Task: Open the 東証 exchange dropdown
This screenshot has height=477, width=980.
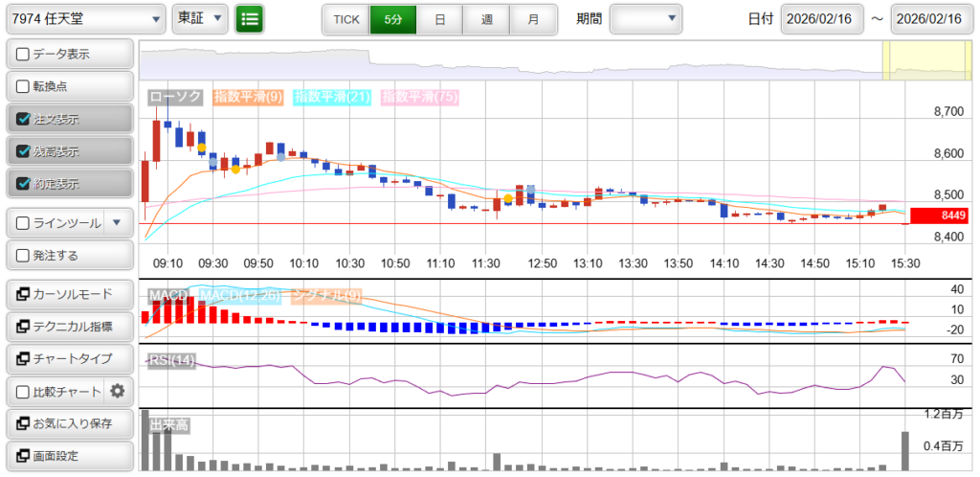Action: pos(200,18)
